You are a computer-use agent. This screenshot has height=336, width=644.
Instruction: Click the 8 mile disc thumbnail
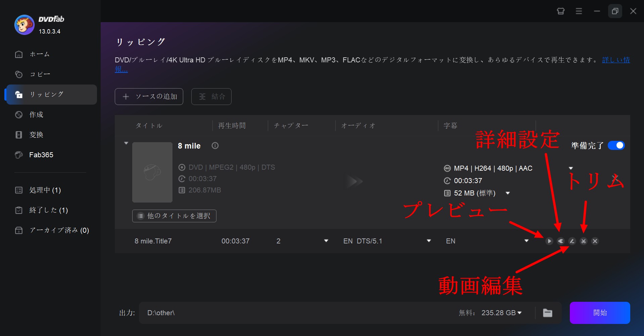tap(152, 172)
